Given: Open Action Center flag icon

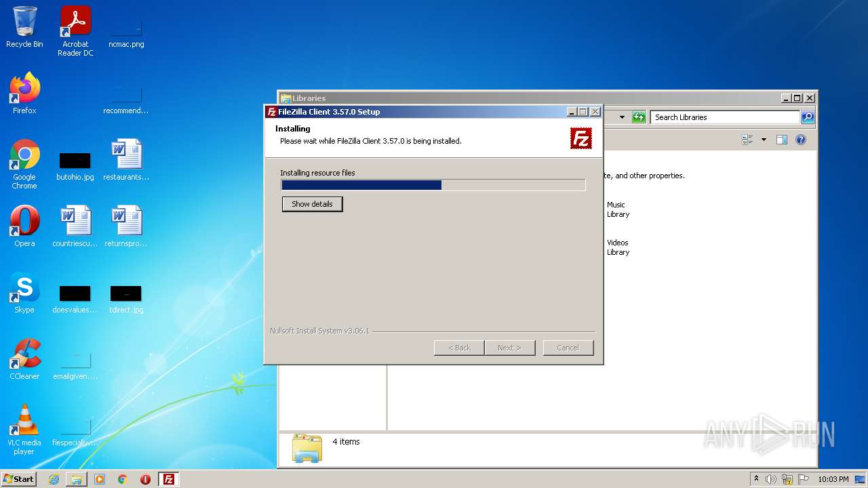Looking at the screenshot, I should [x=804, y=479].
